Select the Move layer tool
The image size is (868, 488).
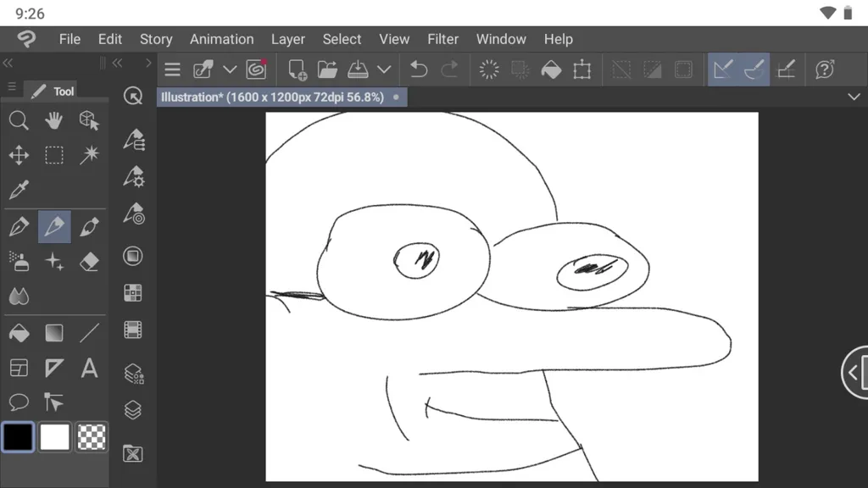click(x=19, y=155)
